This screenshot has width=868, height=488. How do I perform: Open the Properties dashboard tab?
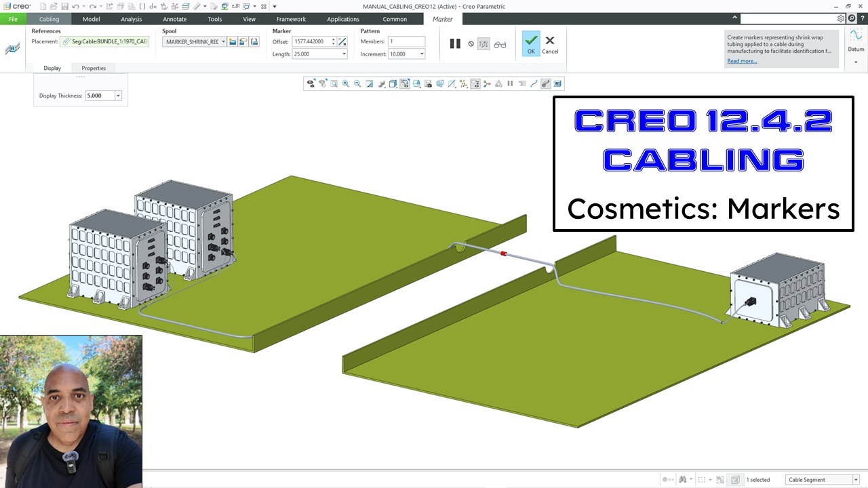pos(94,68)
